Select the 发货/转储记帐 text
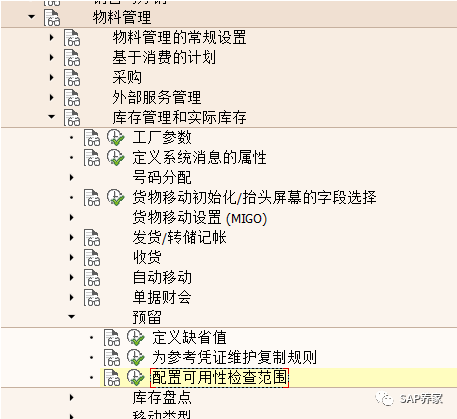The image size is (457, 419). click(x=179, y=237)
